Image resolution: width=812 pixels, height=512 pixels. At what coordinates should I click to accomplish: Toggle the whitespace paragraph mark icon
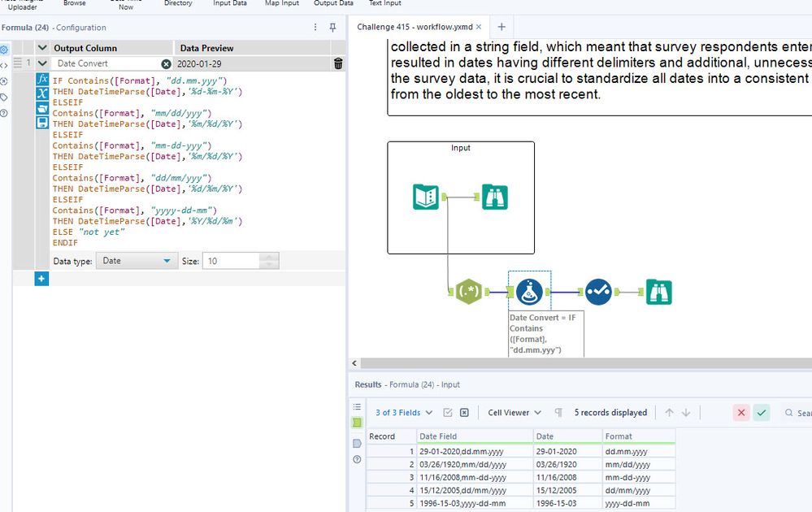[x=558, y=413]
